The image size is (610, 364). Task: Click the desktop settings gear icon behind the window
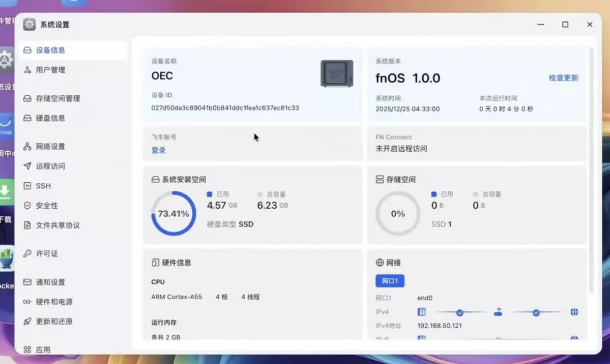pos(6,60)
